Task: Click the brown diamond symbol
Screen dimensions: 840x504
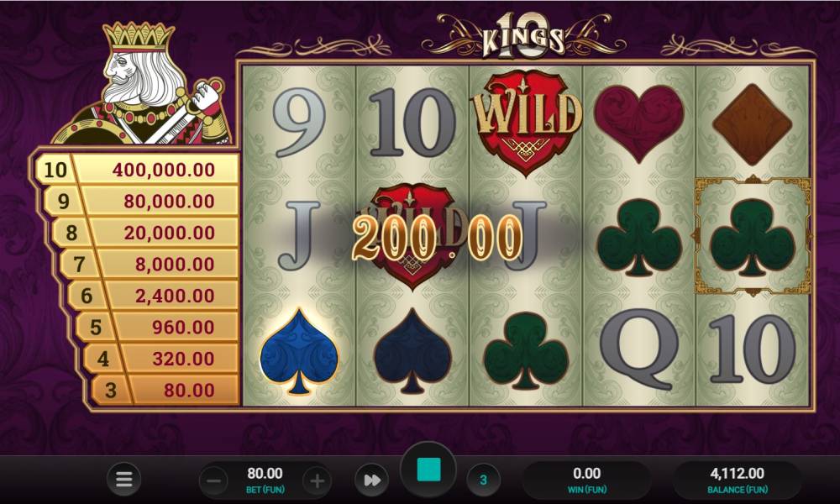Action: point(752,125)
